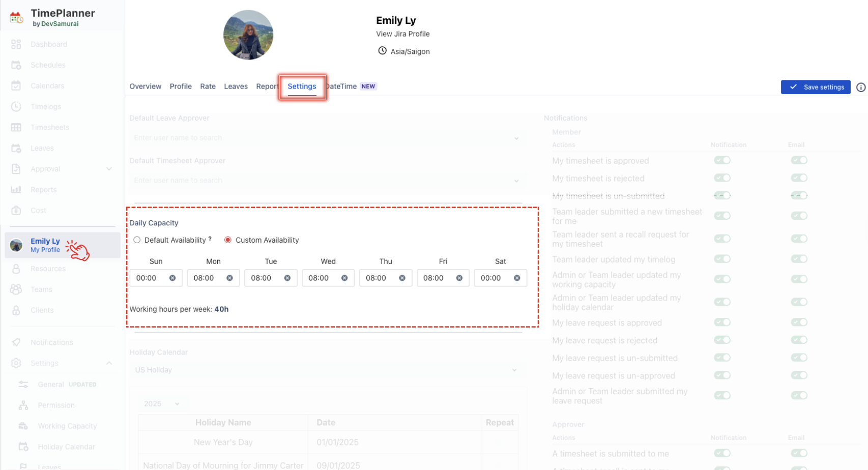Open the US Holiday calendar dropdown
Viewport: 868px width, 470px height.
[514, 370]
